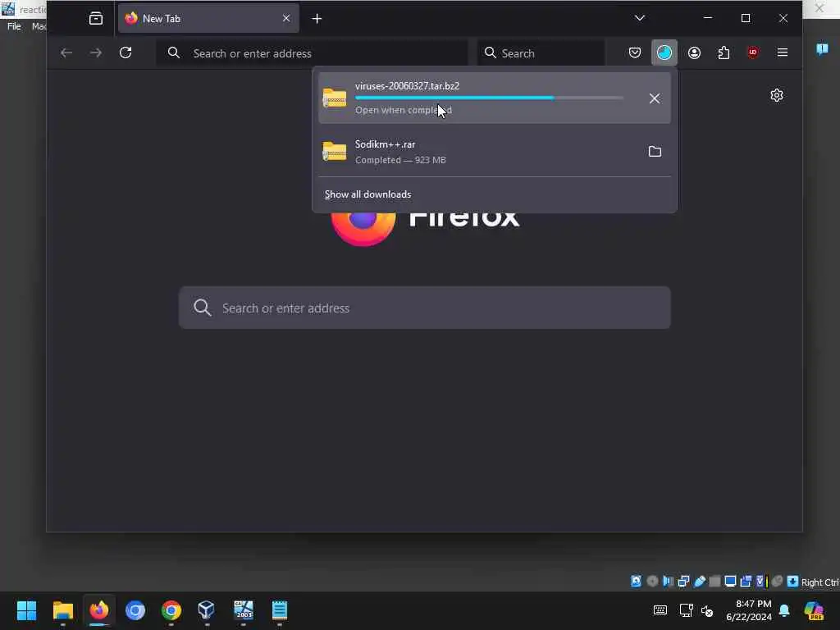Open the clock showing 8:47 PM
The image size is (840, 630).
click(749, 610)
